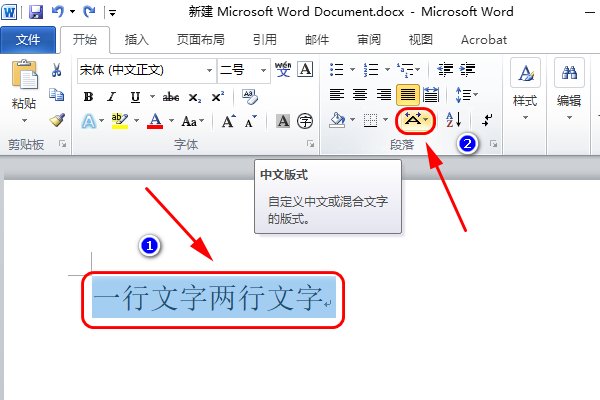Open the font size dropdown 二号
This screenshot has width=600, height=400.
pyautogui.click(x=243, y=70)
